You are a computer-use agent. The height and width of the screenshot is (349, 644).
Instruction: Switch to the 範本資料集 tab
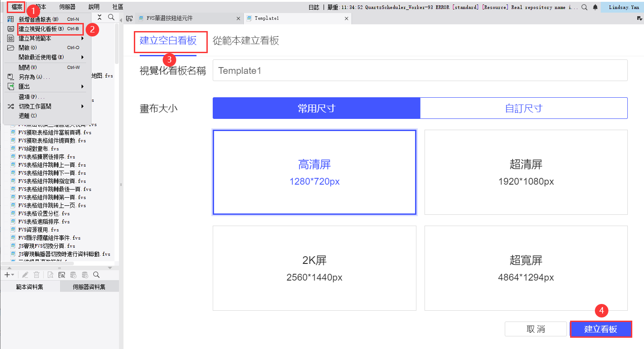point(30,286)
